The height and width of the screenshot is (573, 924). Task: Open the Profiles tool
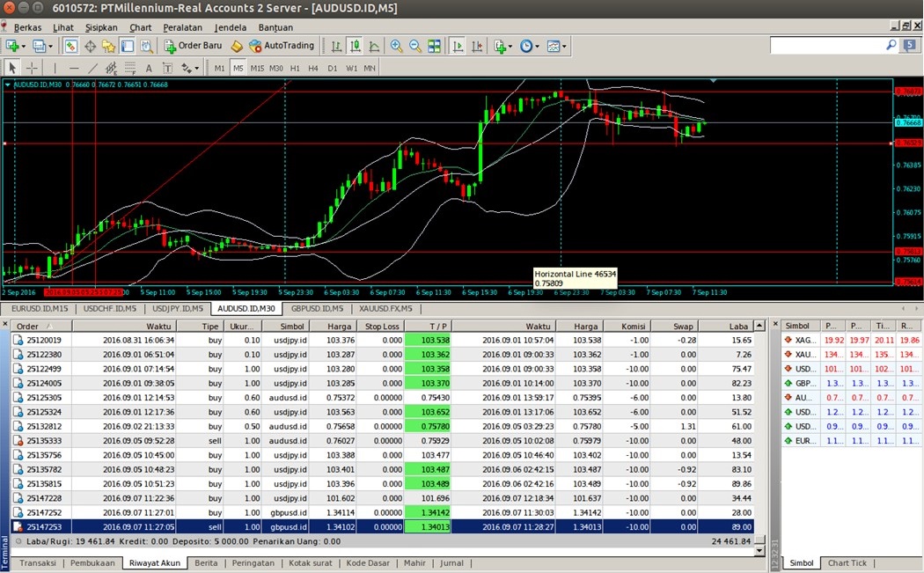(x=39, y=46)
